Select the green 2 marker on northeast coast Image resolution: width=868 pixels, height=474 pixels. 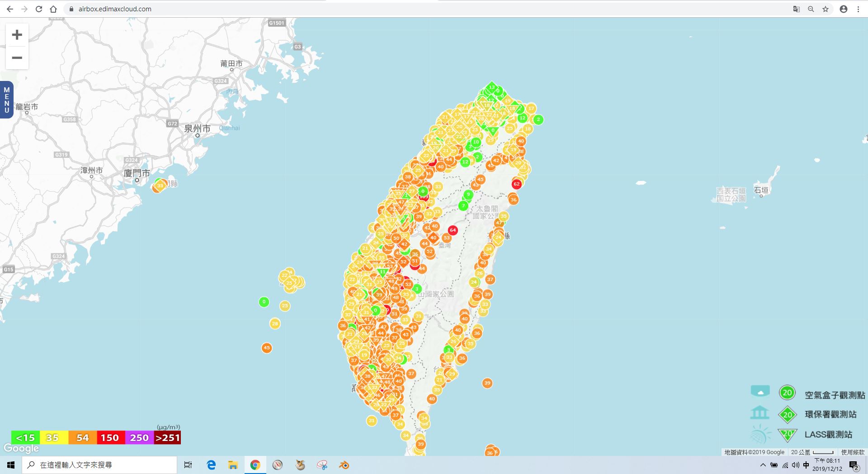[538, 119]
